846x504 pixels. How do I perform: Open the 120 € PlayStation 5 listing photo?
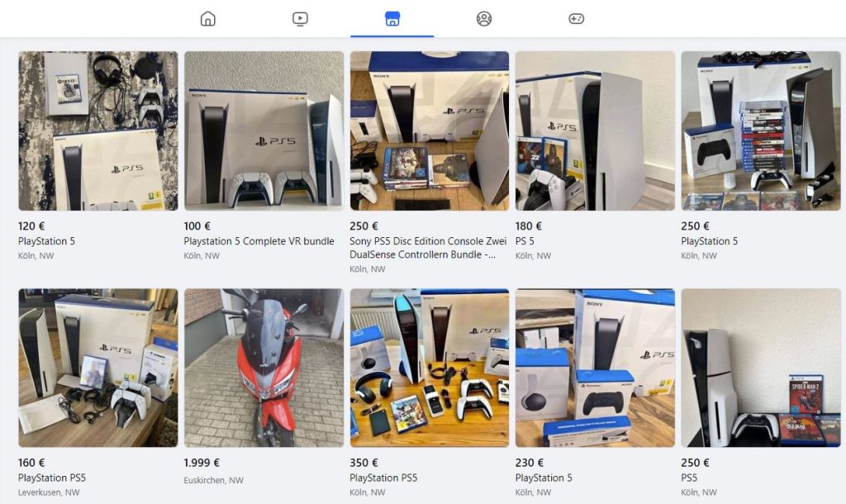coord(98,131)
